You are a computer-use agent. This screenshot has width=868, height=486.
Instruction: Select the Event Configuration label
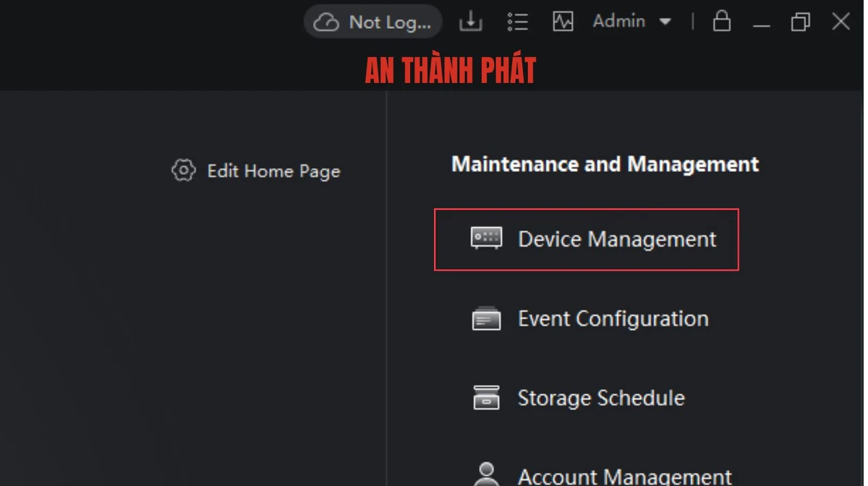[x=613, y=319]
